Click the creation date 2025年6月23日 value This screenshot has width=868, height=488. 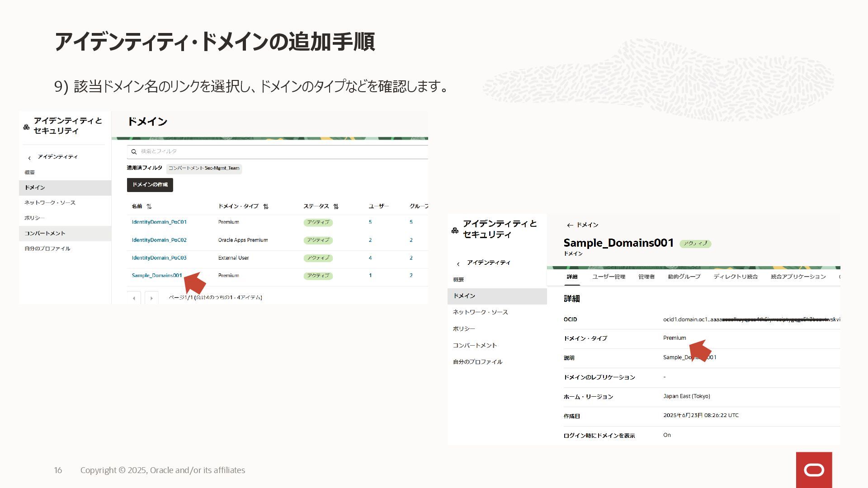tap(701, 415)
